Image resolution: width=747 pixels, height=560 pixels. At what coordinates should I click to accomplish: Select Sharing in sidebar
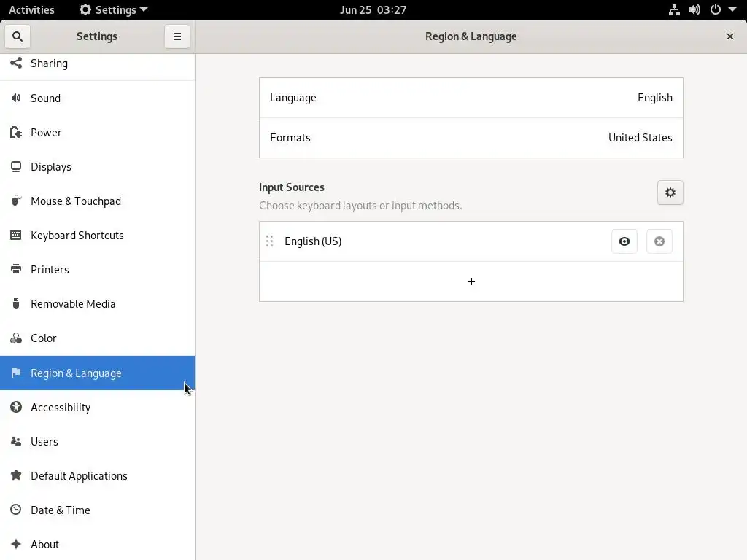97,66
